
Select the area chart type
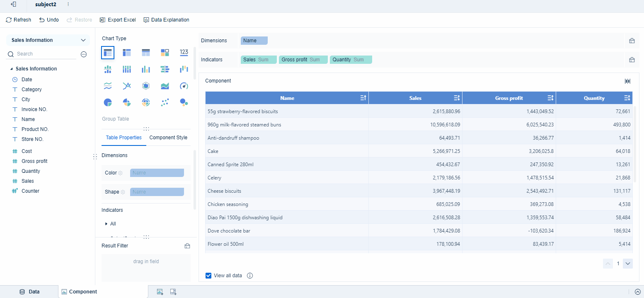point(165,86)
